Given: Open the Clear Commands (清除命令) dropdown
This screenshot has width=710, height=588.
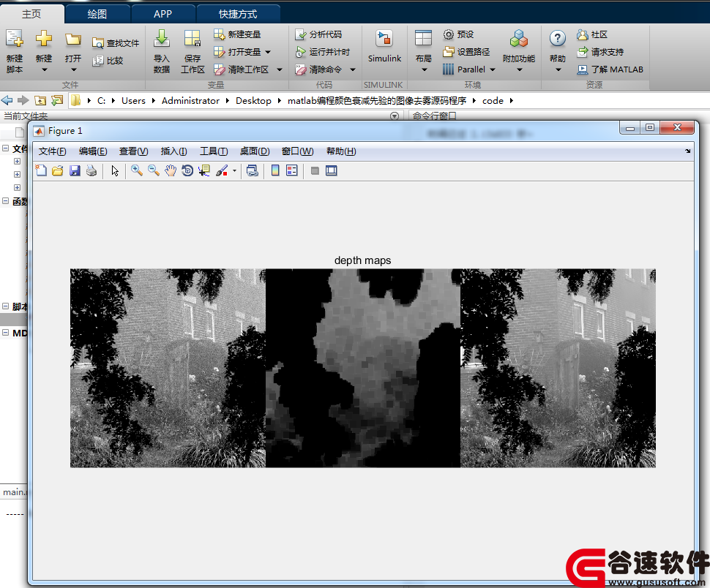Looking at the screenshot, I should point(353,69).
